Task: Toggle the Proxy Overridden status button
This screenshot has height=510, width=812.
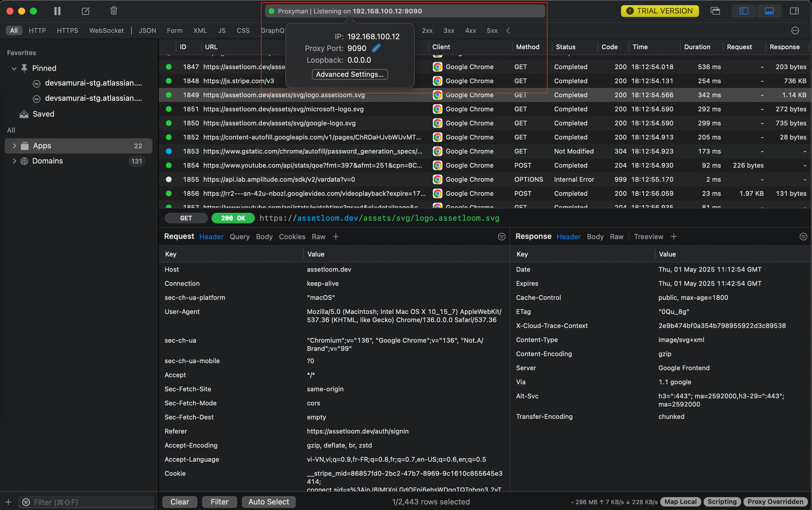Action: click(x=775, y=502)
